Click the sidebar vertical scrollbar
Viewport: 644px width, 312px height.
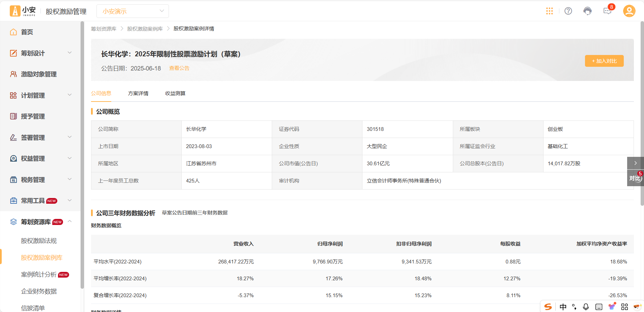point(82,155)
